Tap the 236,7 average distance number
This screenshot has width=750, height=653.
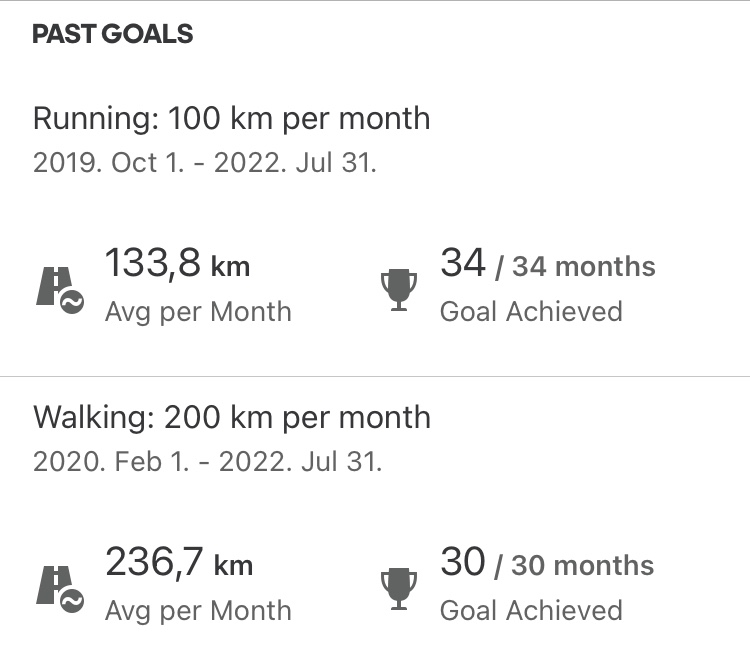[153, 563]
